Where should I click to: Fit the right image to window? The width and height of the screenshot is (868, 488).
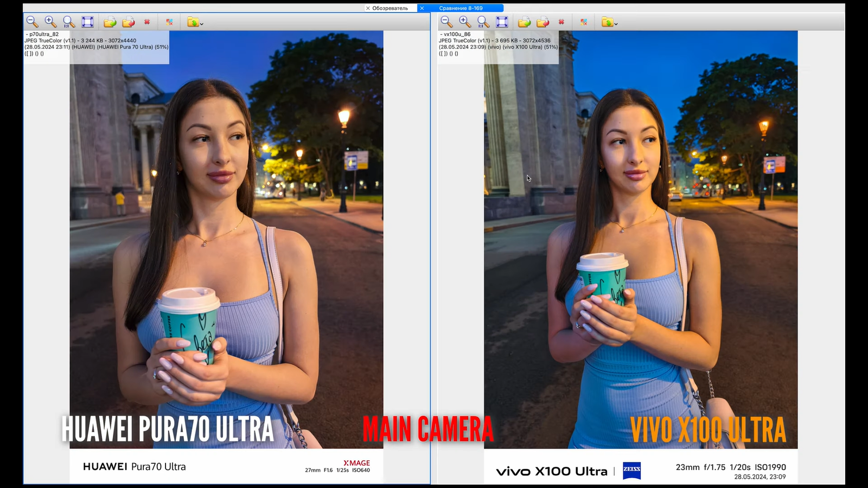[x=502, y=22]
